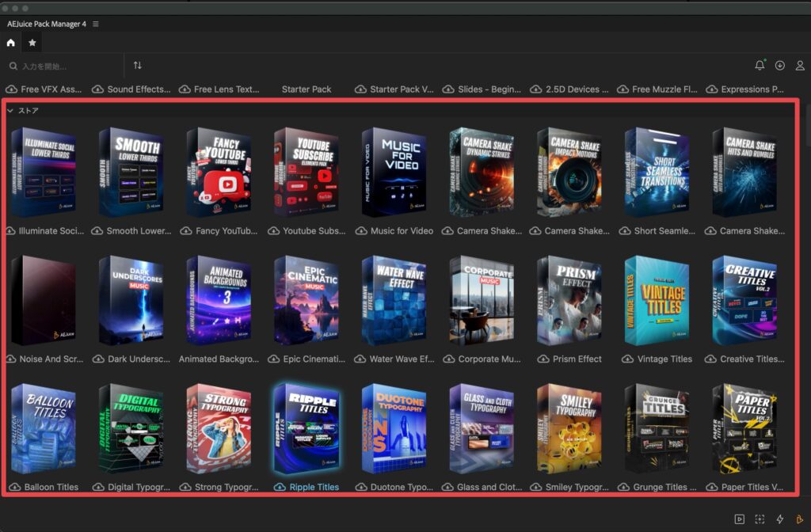Download Free Lens Textures cloud icon
Screen dimensions: 811x532
pyautogui.click(x=185, y=89)
